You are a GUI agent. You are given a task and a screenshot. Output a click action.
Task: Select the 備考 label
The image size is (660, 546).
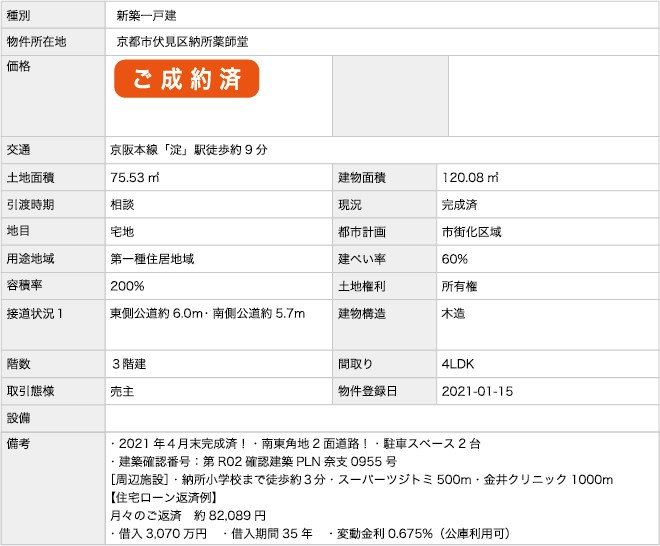[18, 443]
